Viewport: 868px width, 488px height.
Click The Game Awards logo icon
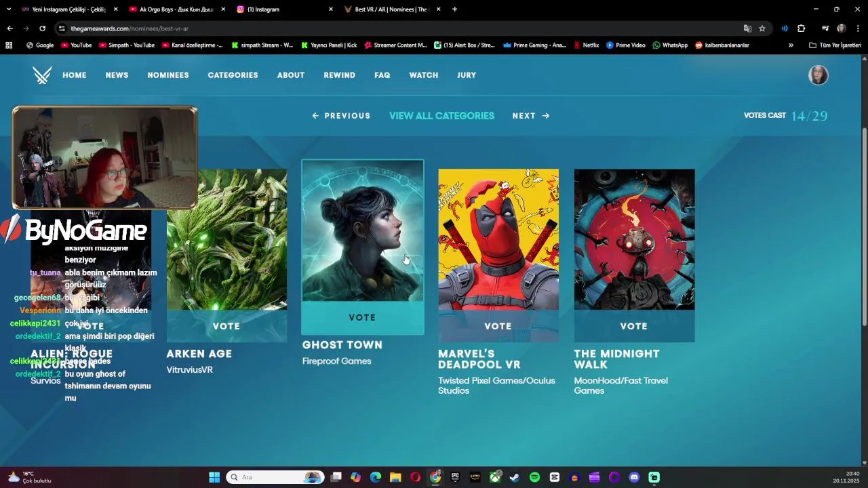pos(42,75)
